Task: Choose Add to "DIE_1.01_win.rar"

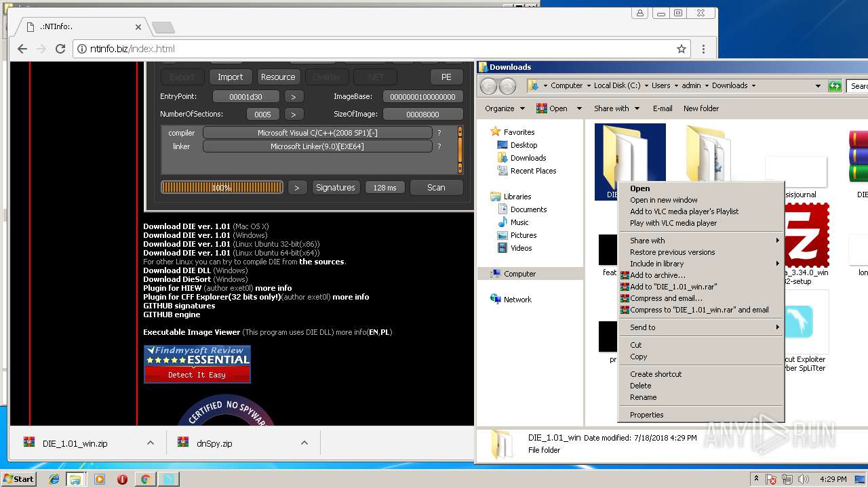Action: (x=701, y=287)
